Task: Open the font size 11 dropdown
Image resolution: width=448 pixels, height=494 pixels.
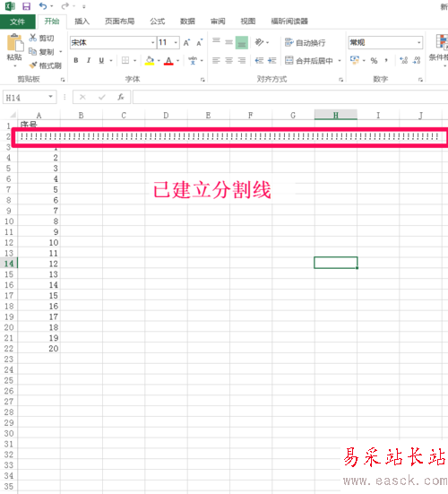Action: coord(176,42)
